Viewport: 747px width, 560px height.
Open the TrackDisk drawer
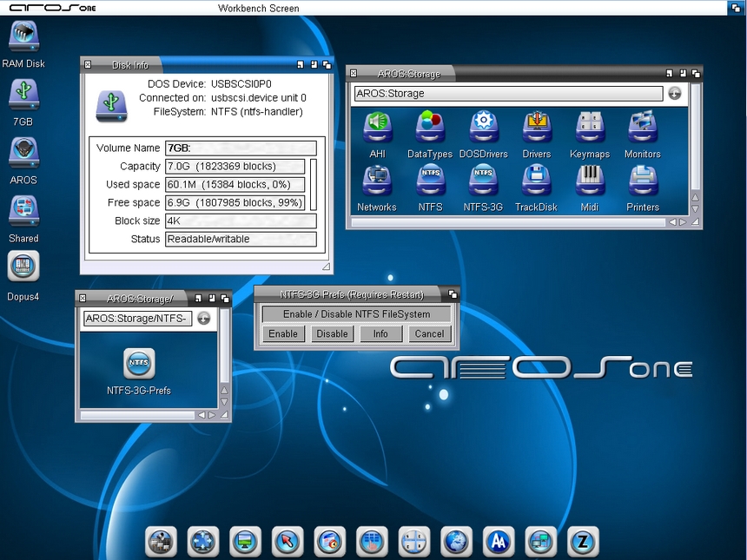pos(536,181)
